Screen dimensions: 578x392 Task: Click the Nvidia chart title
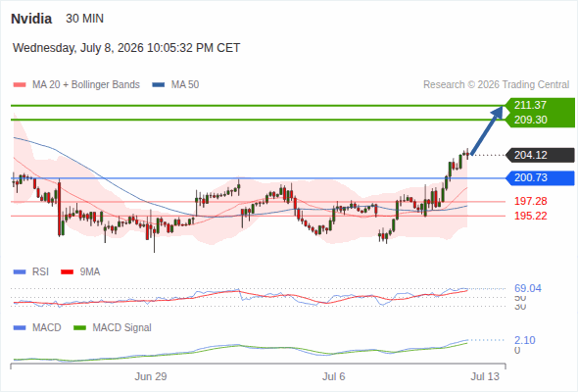[31, 19]
